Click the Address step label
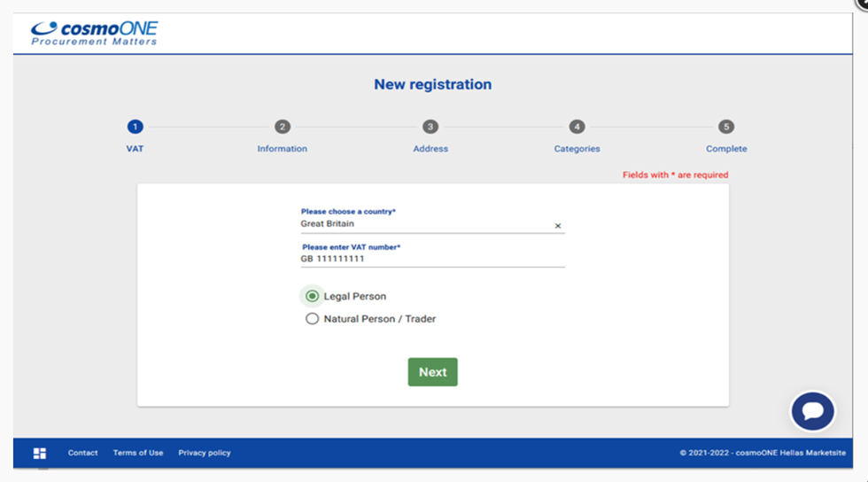Image resolution: width=868 pixels, height=482 pixels. [430, 149]
